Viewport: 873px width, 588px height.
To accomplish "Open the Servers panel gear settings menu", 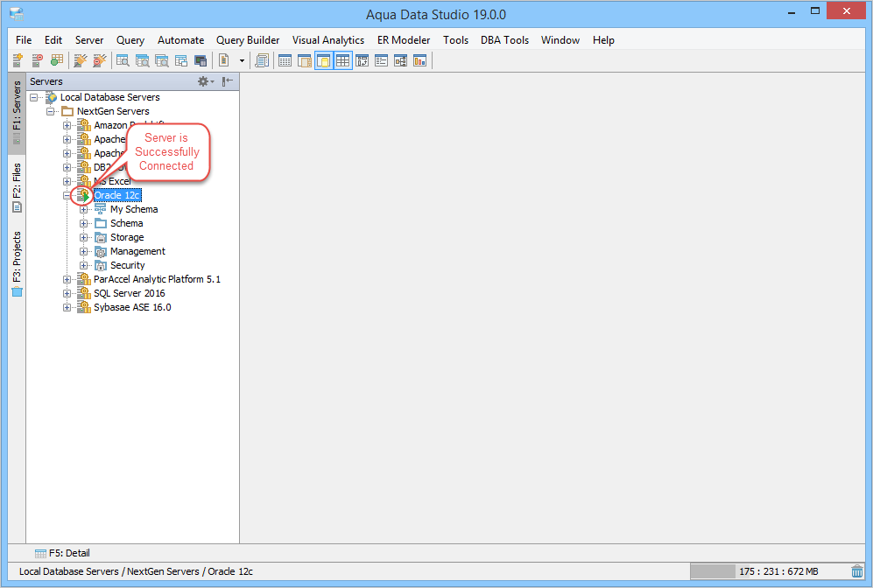I will point(206,81).
